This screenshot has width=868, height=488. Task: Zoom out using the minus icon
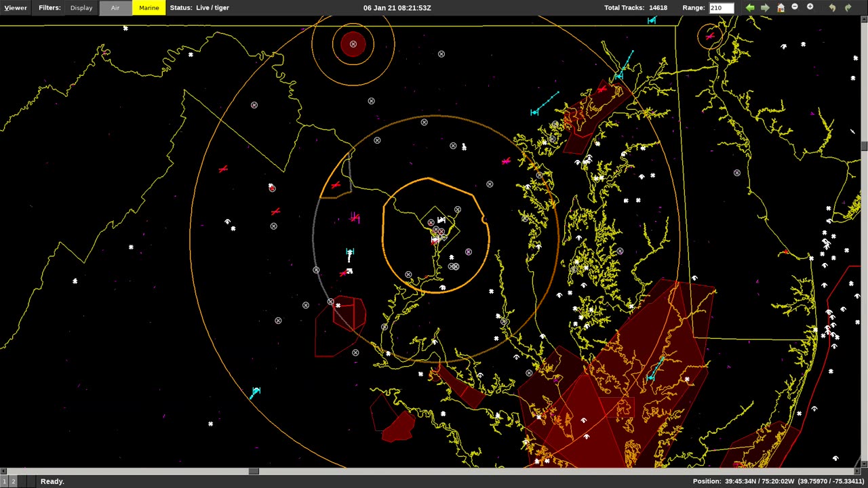click(x=795, y=7)
